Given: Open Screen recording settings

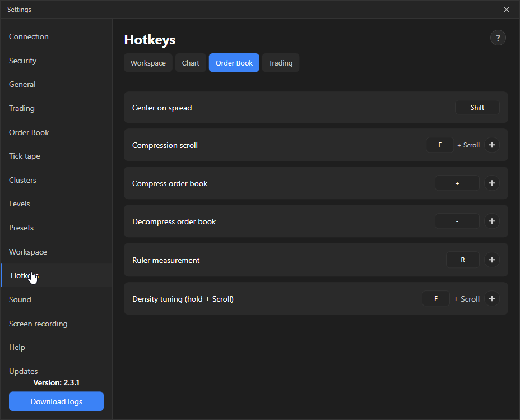Looking at the screenshot, I should (38, 324).
